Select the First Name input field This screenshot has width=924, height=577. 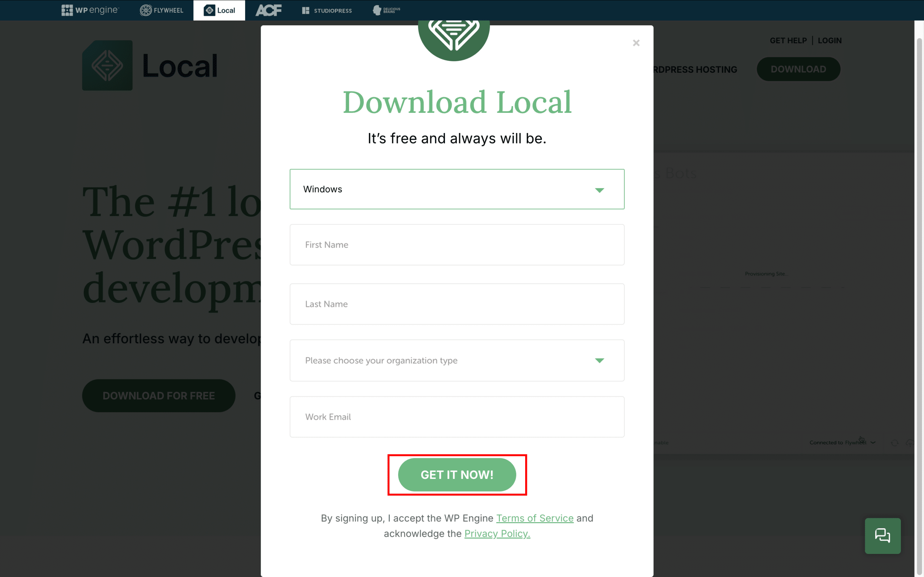pos(457,245)
